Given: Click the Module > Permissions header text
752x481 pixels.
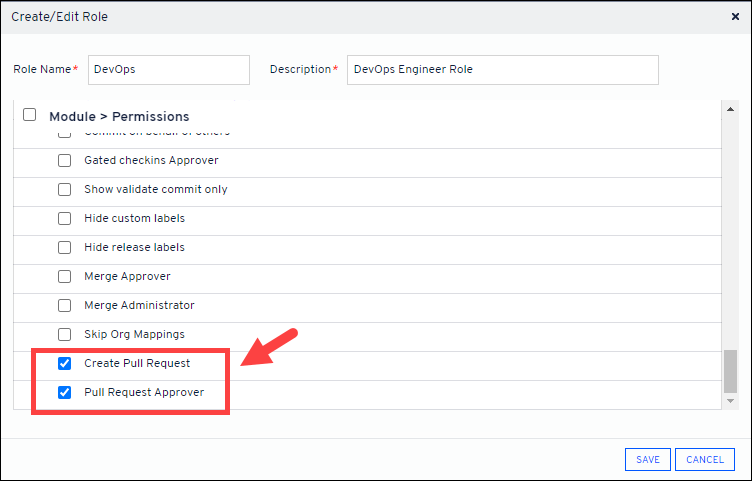Looking at the screenshot, I should (119, 116).
